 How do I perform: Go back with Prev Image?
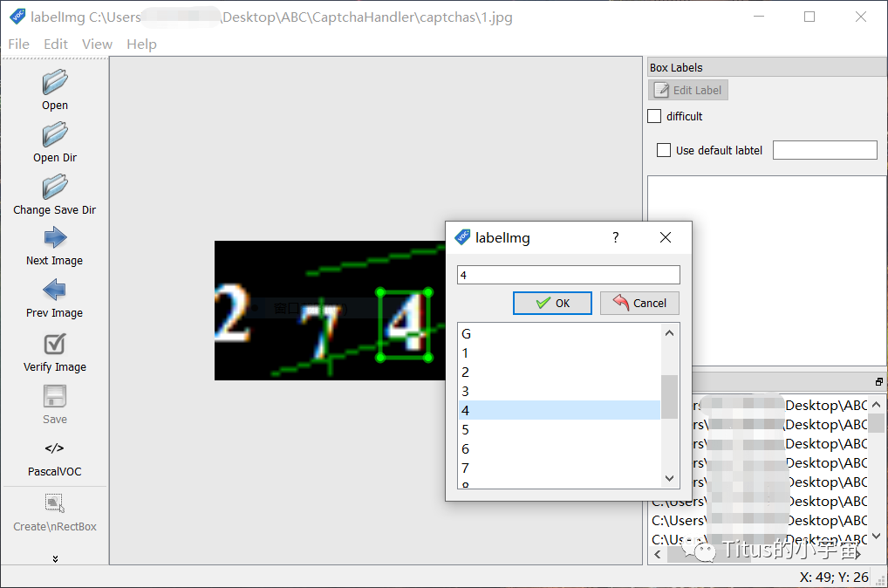tap(55, 298)
